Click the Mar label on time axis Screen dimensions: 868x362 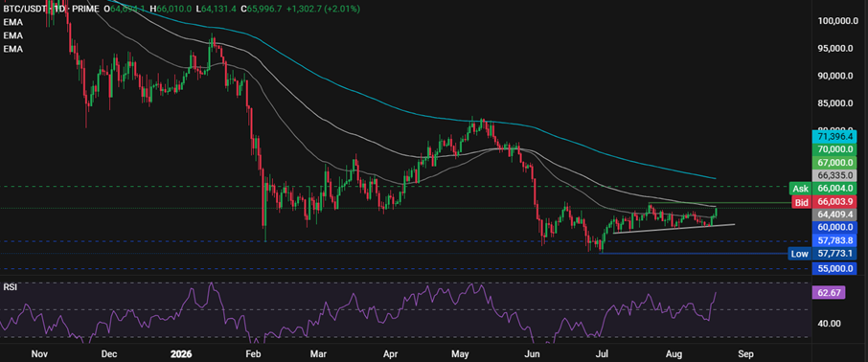tap(317, 353)
